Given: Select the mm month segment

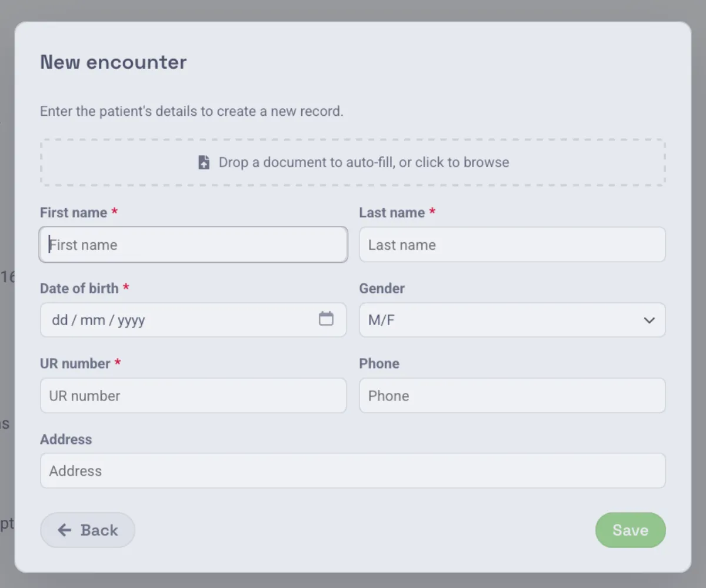Looking at the screenshot, I should (93, 320).
